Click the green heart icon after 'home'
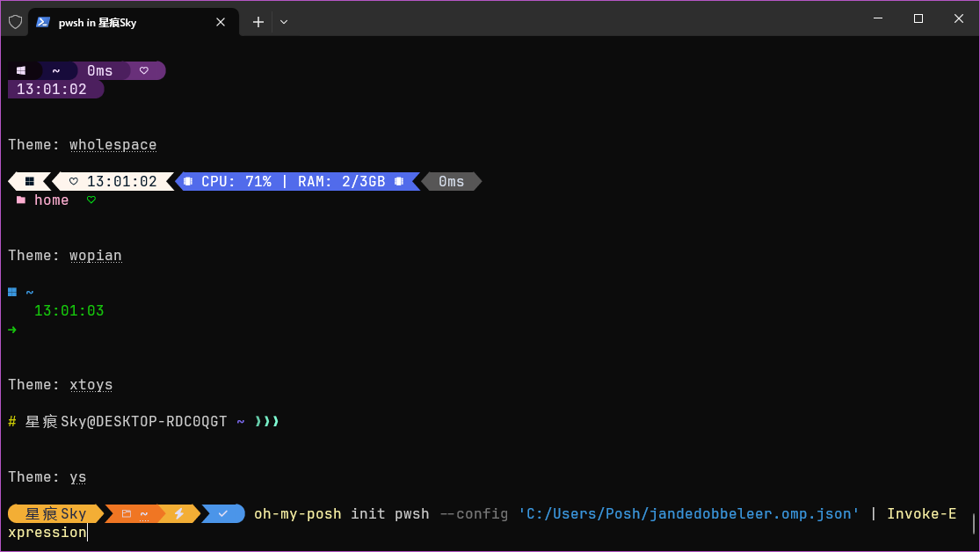This screenshot has width=980, height=552. click(x=91, y=200)
